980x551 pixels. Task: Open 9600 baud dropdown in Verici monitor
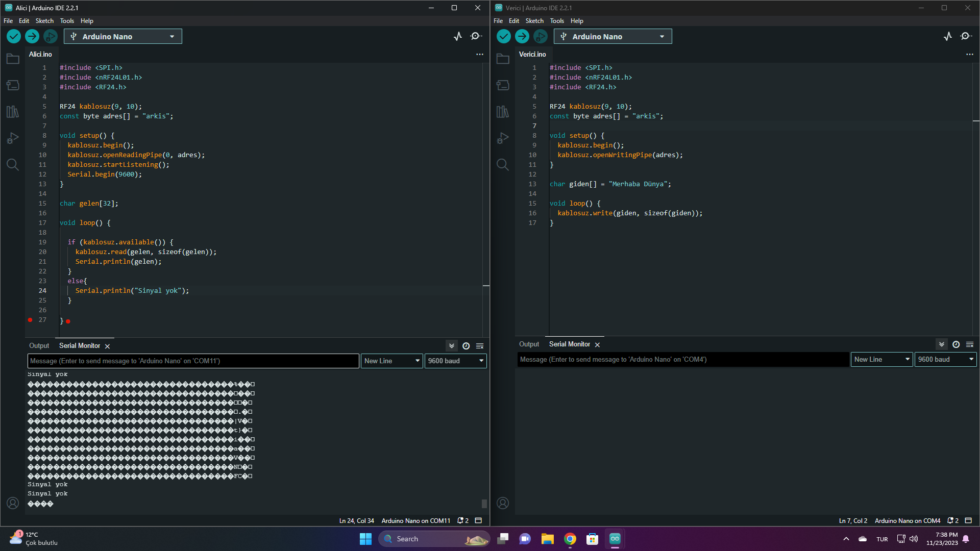pyautogui.click(x=946, y=359)
